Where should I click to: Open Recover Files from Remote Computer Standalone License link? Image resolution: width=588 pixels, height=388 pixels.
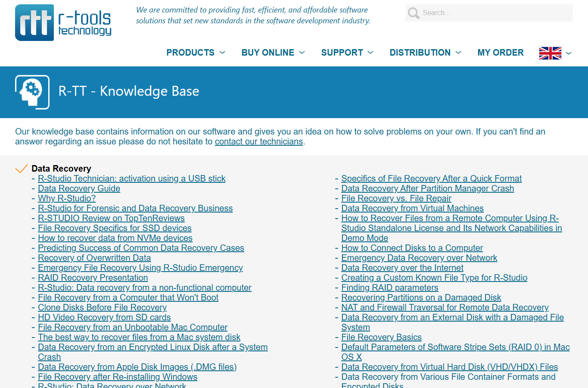tap(451, 228)
